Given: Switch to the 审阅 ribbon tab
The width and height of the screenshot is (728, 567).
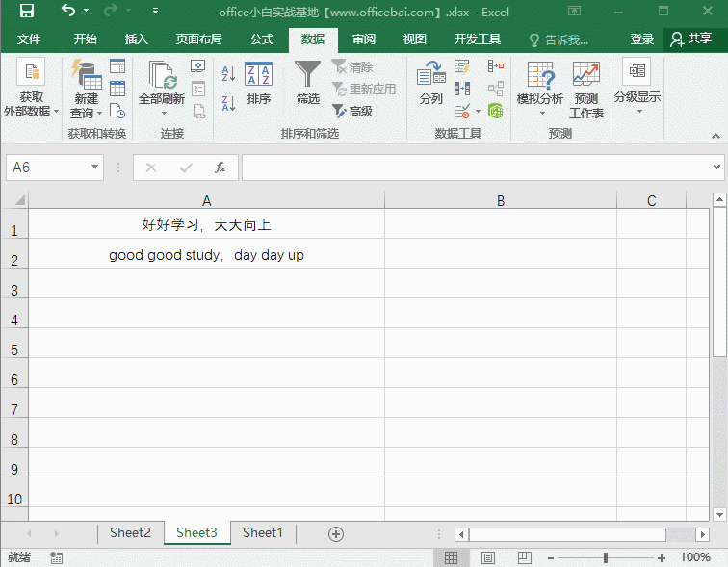Looking at the screenshot, I should coord(364,39).
